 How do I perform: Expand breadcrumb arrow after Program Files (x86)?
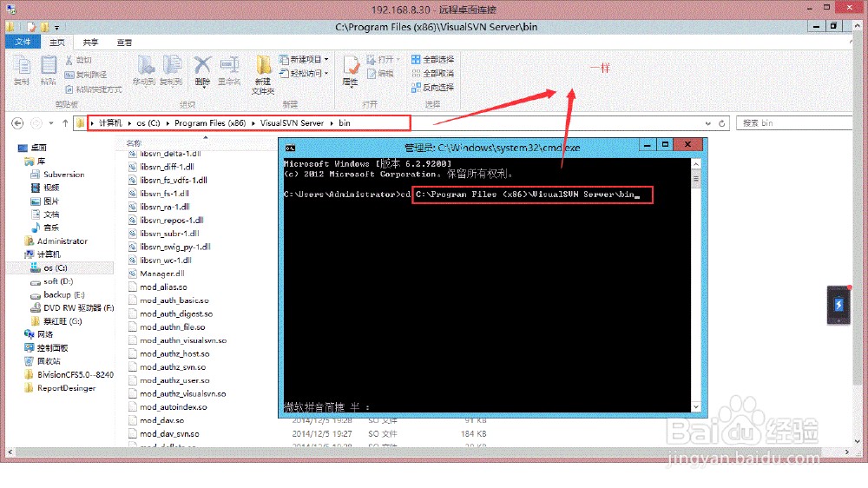click(253, 123)
